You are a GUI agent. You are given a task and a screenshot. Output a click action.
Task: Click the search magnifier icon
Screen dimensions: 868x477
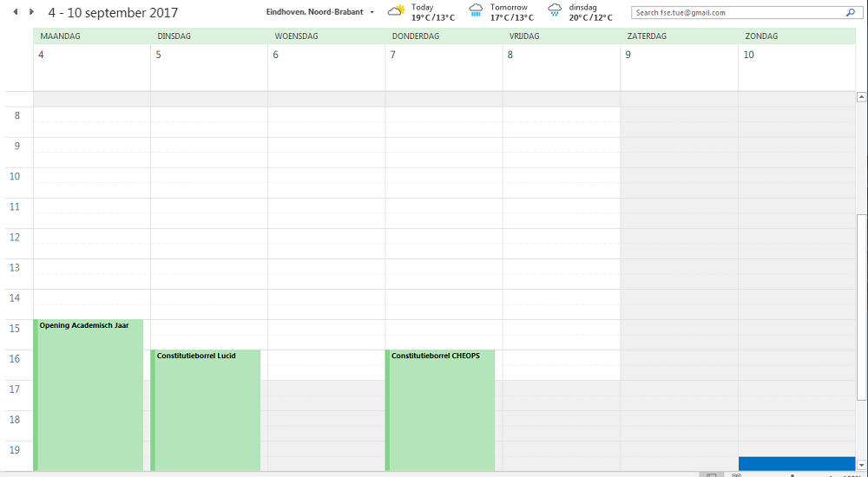pyautogui.click(x=849, y=13)
